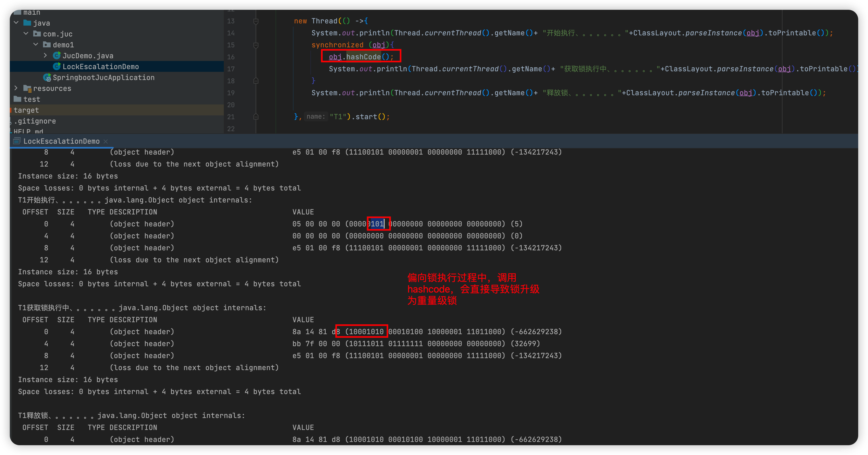Click the java source folder icon

27,23
